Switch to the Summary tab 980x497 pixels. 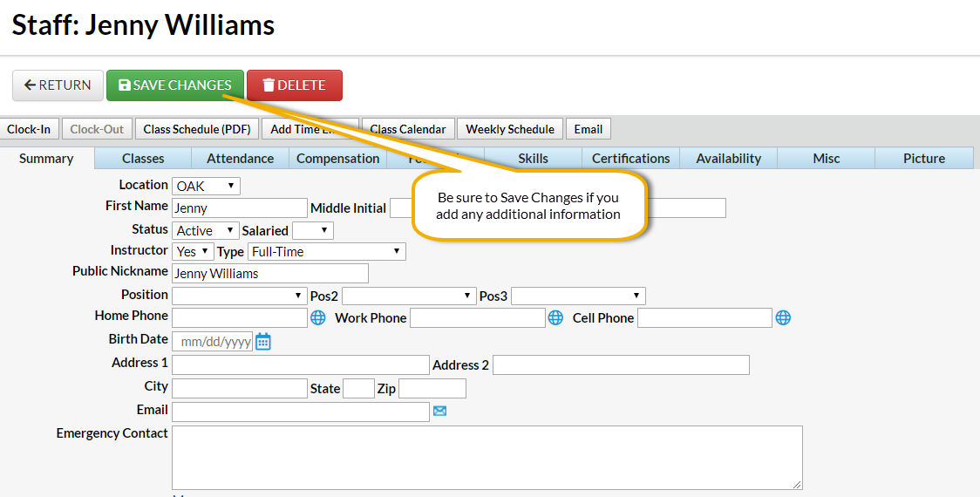coord(46,158)
